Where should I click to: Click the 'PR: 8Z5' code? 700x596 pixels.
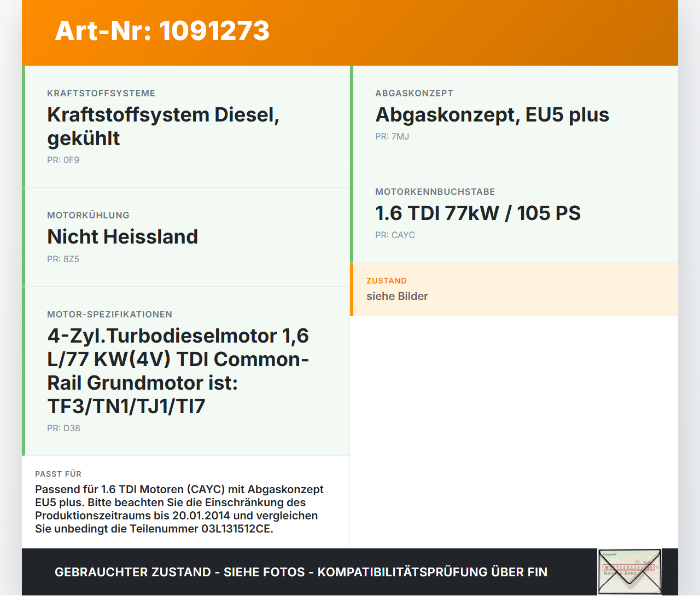[63, 259]
